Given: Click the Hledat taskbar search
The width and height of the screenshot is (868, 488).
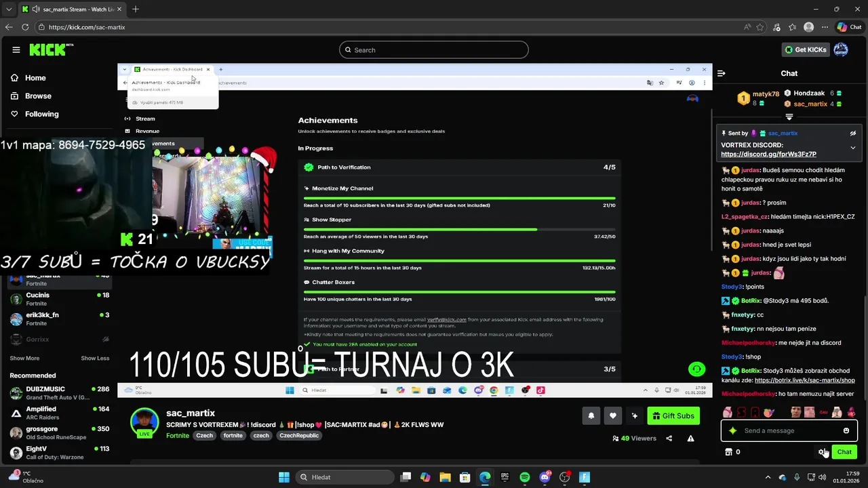Looking at the screenshot, I should point(344,477).
